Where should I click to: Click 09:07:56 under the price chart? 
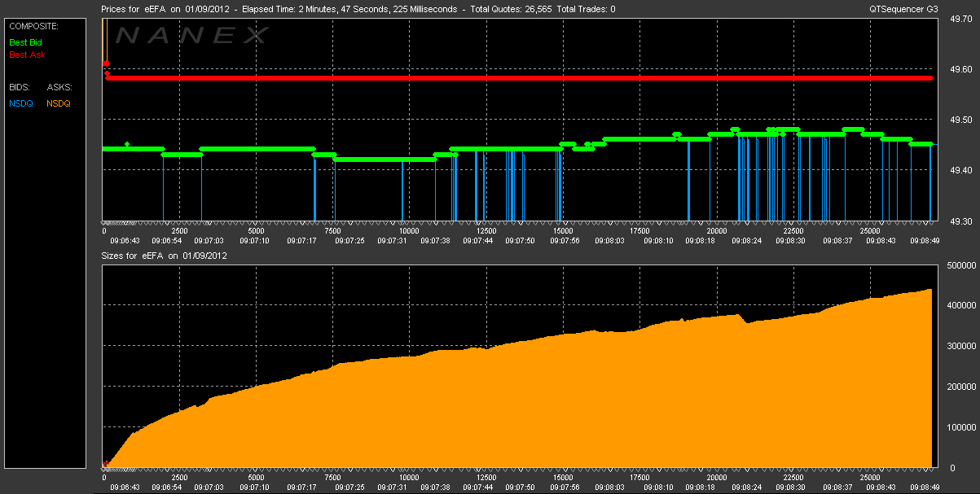(565, 241)
